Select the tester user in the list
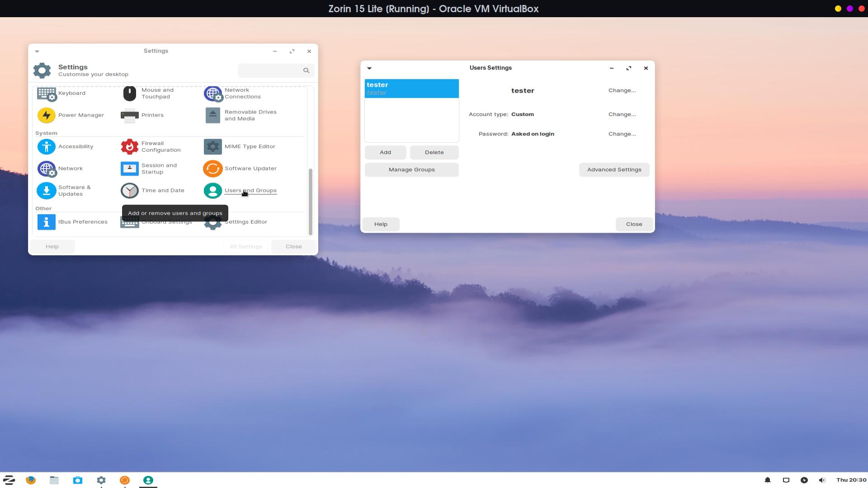 pos(411,89)
